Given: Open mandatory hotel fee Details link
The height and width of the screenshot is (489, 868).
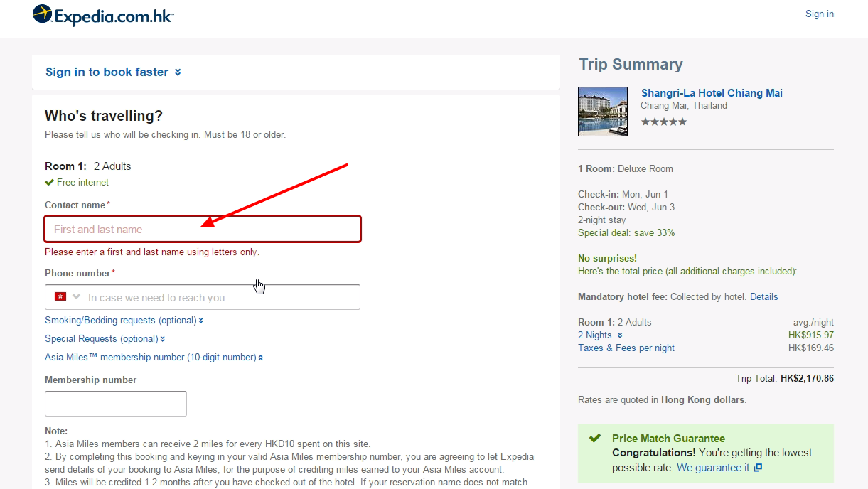Looking at the screenshot, I should pos(763,296).
